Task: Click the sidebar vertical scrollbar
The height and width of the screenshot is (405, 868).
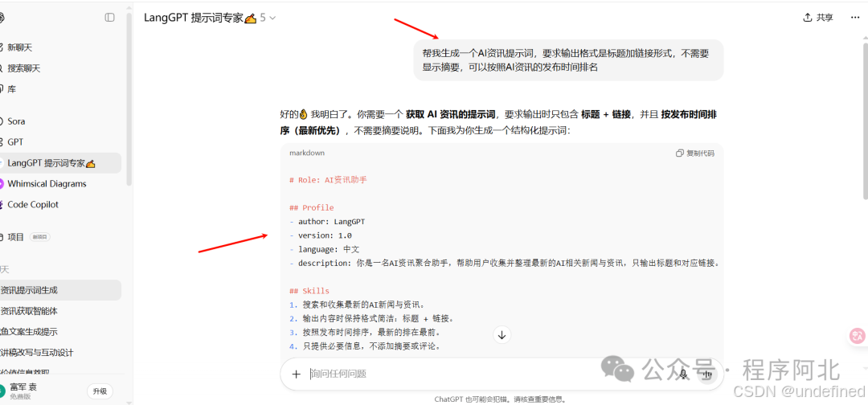Action: tap(129, 100)
